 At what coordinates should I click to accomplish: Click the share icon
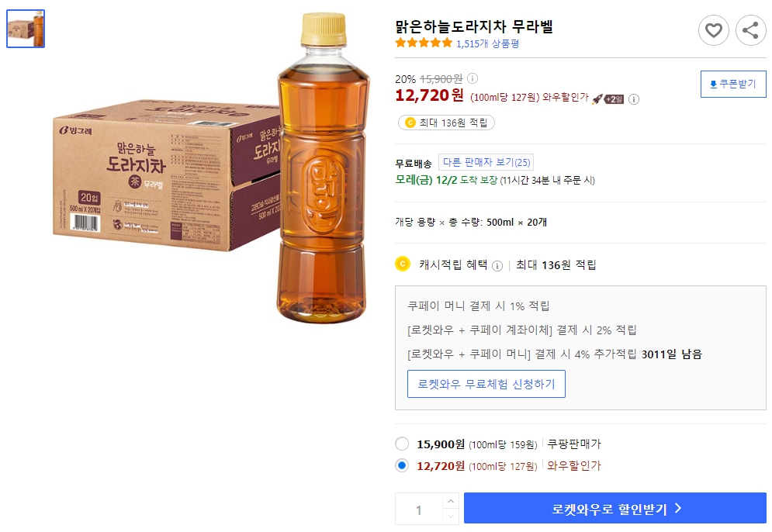749,30
